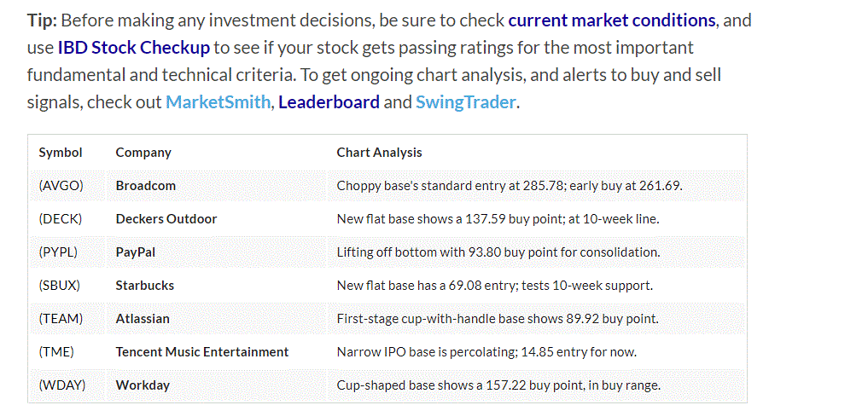Click the Company column header
868x411 pixels.
click(143, 153)
